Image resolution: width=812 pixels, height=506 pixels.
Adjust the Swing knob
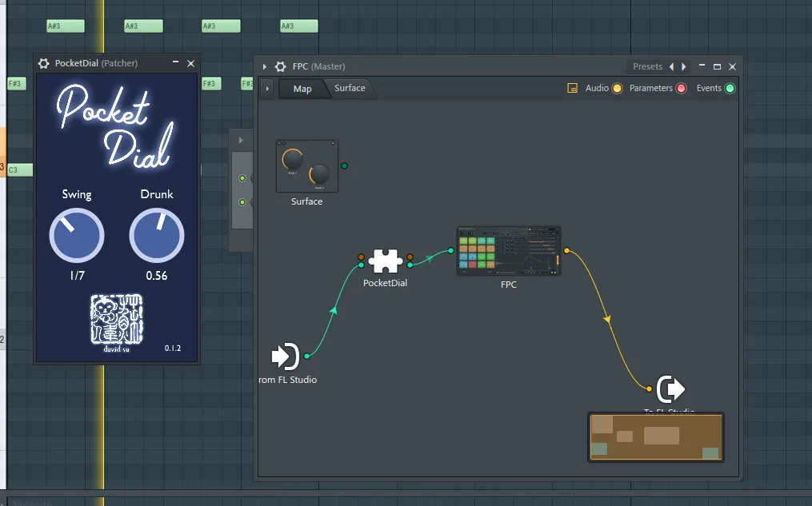[77, 235]
